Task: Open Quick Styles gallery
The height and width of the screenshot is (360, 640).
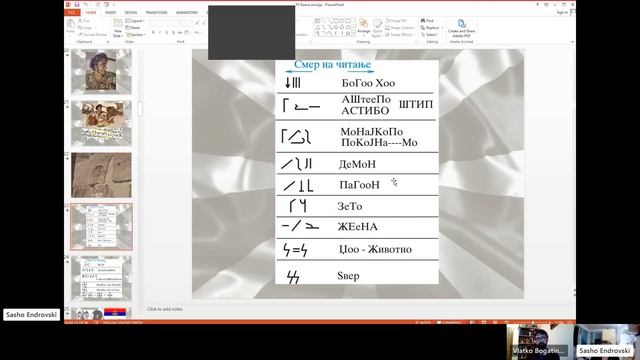Action: point(377,29)
